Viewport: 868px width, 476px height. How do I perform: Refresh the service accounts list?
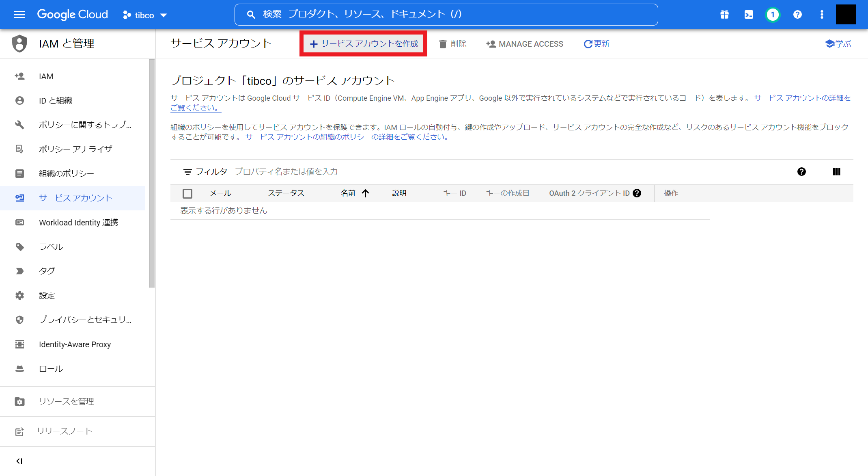click(597, 44)
